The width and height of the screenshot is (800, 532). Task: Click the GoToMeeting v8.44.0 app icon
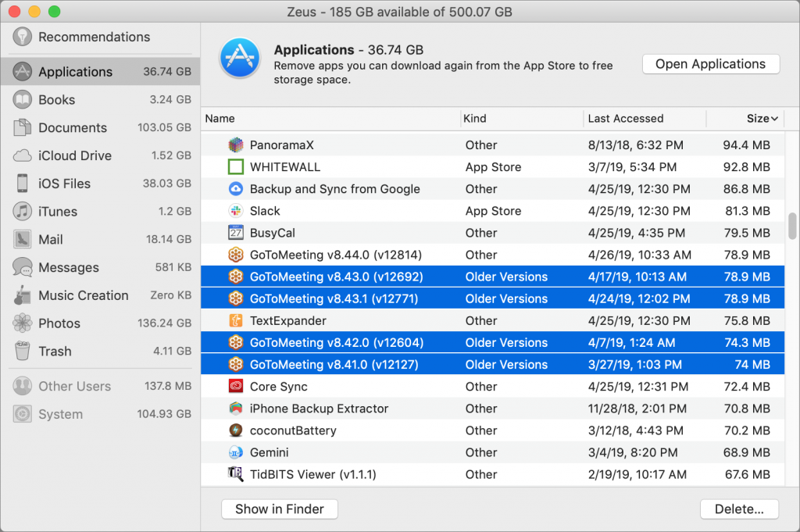[x=235, y=255]
